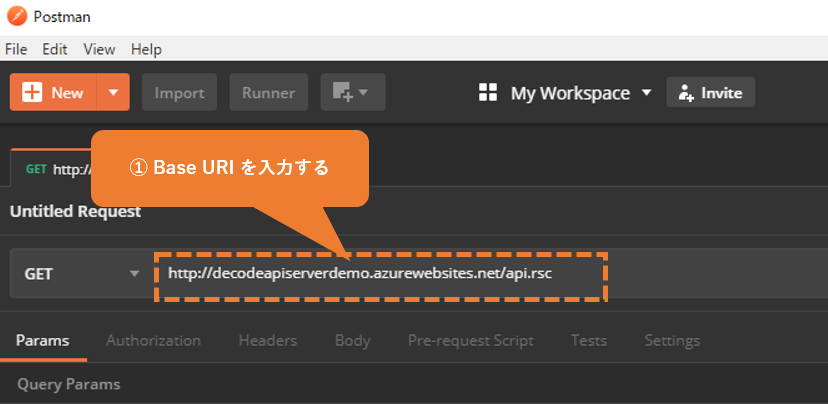Click the Import button
The height and width of the screenshot is (404, 828).
tap(180, 92)
